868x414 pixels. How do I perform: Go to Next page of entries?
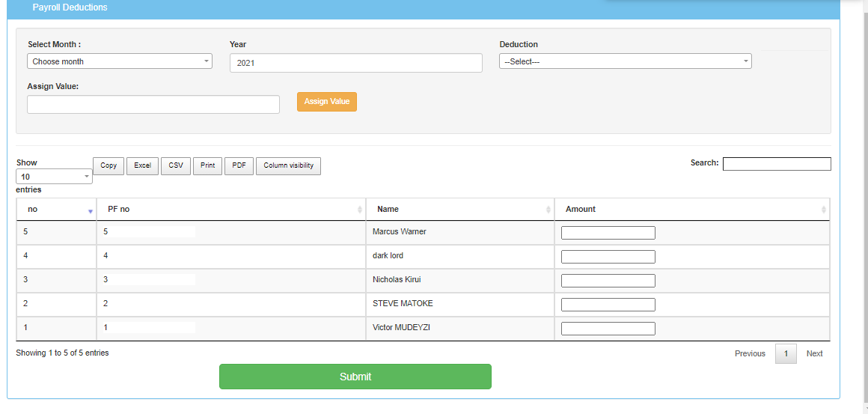point(814,353)
